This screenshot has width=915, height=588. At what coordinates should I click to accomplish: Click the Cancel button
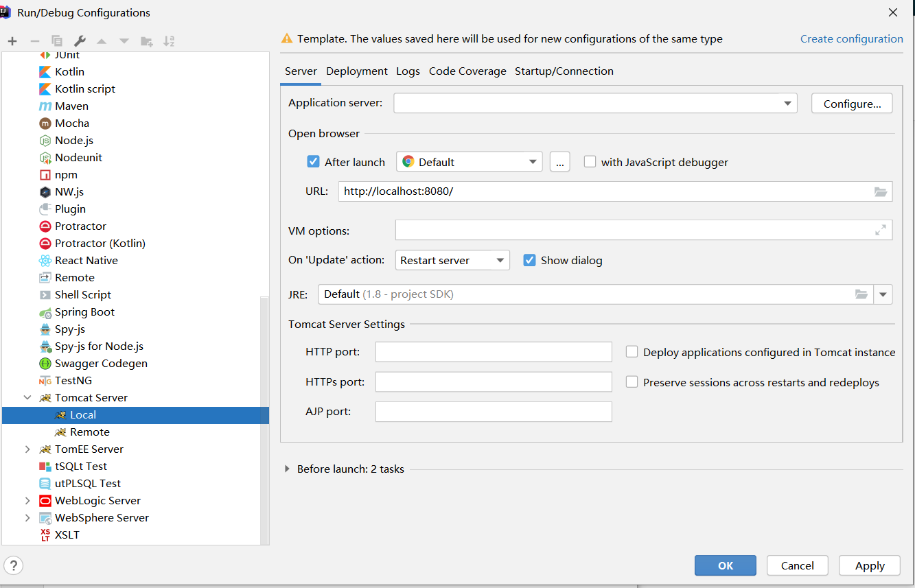click(798, 565)
